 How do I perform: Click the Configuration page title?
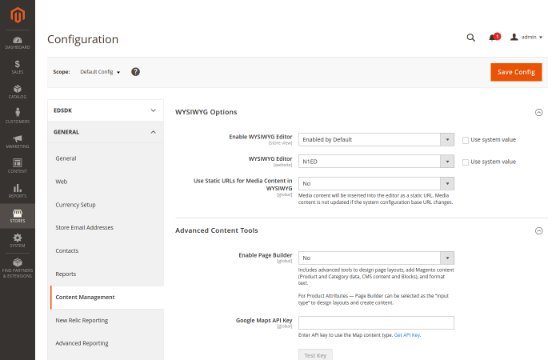(83, 39)
